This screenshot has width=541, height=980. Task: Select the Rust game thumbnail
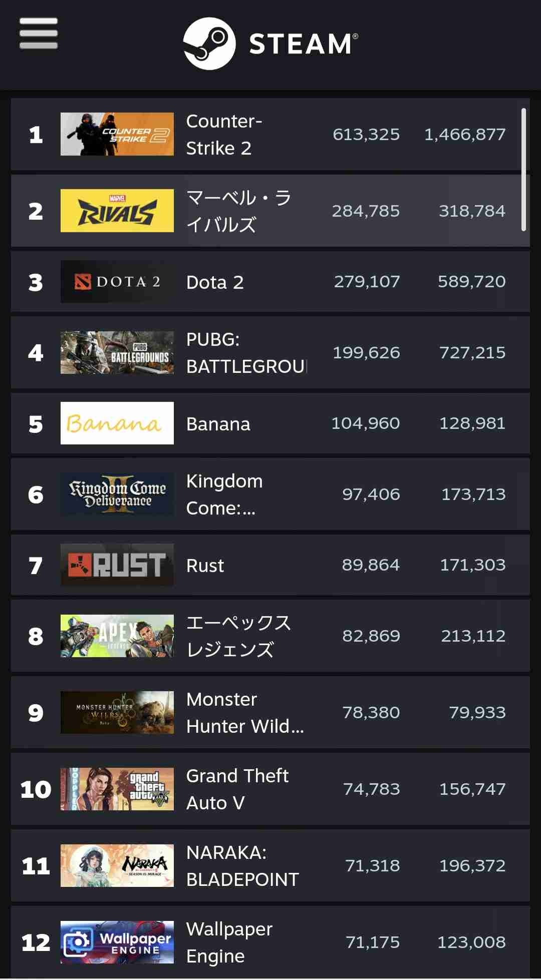pos(117,565)
